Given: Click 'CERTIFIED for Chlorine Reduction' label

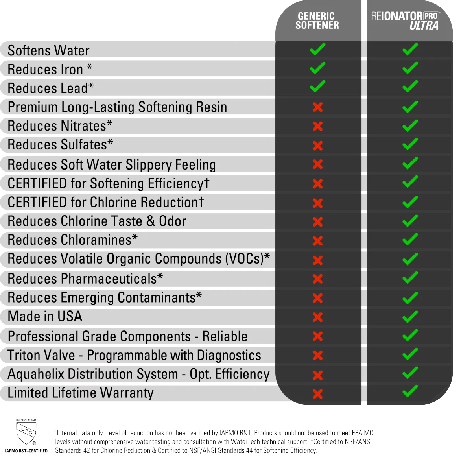Looking at the screenshot, I should (106, 202).
